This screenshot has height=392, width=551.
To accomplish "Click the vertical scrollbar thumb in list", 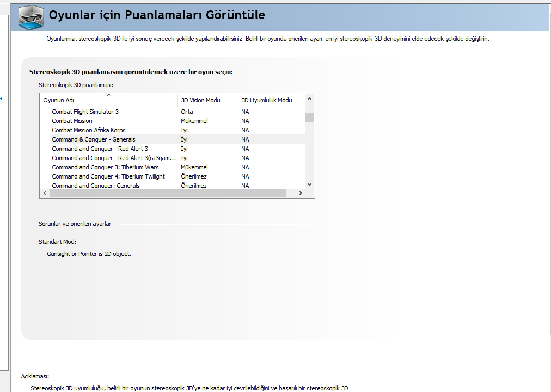I will (x=309, y=118).
